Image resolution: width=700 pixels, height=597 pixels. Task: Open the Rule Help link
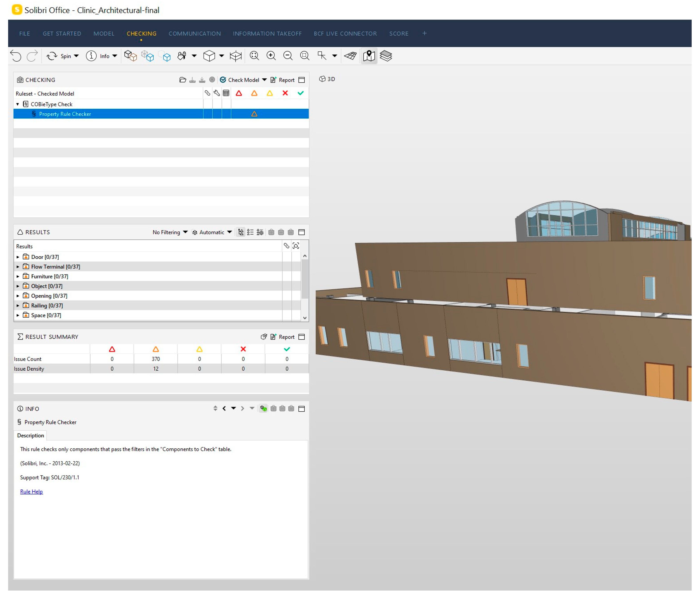coord(31,492)
